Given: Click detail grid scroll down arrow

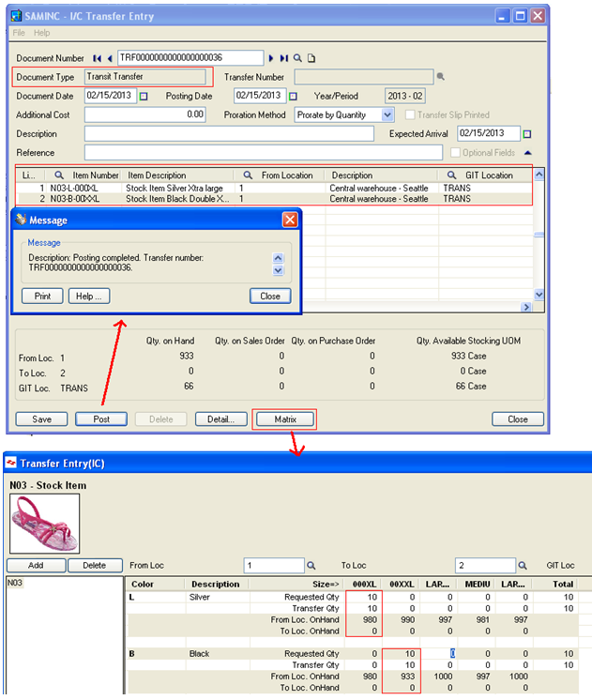Looking at the screenshot, I should (539, 295).
